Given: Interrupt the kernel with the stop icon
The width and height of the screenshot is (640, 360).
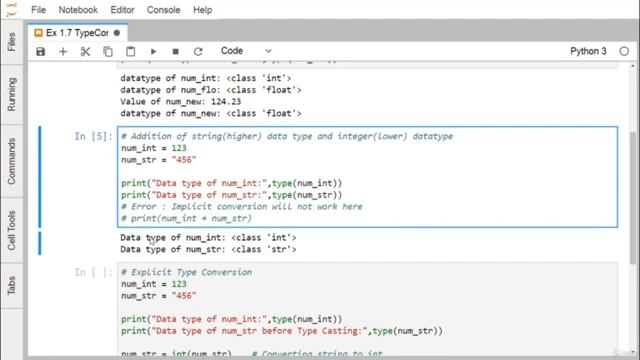Looking at the screenshot, I should click(176, 51).
